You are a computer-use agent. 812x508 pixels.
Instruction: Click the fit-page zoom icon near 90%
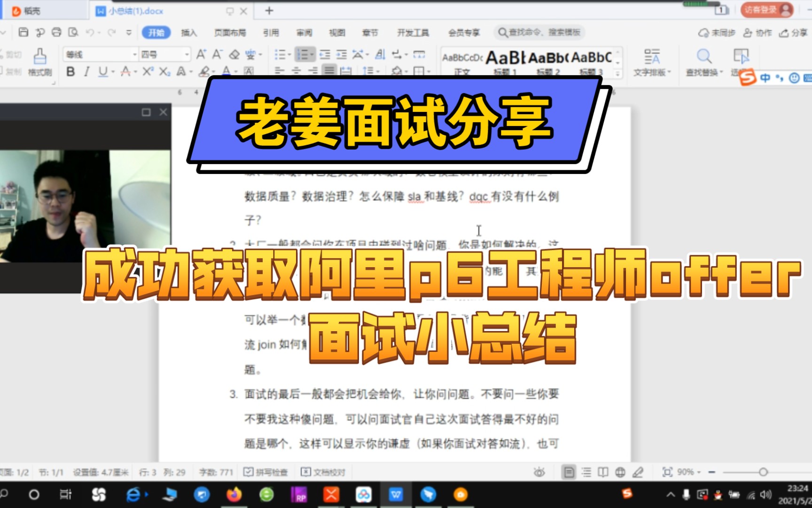click(667, 472)
